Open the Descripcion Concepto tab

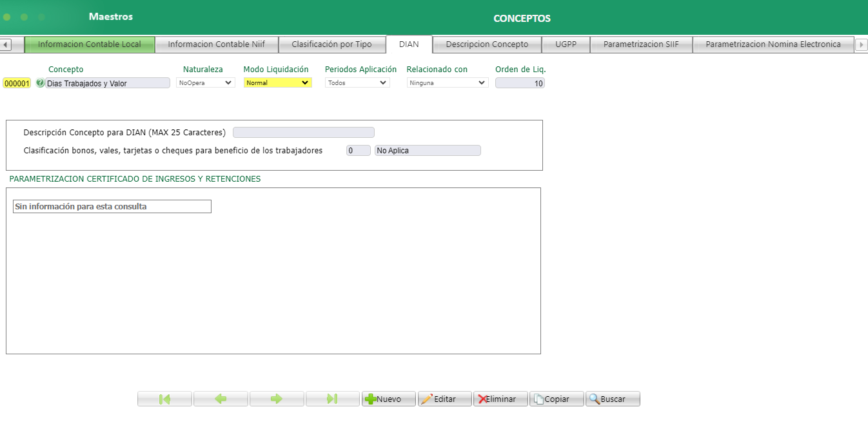pos(487,44)
